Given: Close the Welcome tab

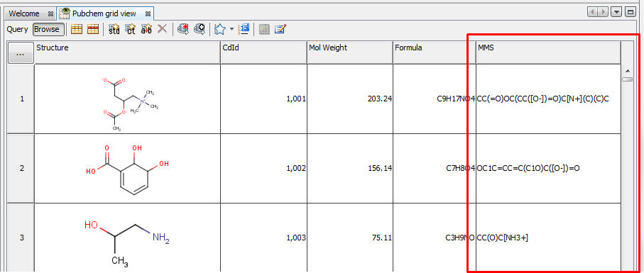Looking at the screenshot, I should coord(50,14).
